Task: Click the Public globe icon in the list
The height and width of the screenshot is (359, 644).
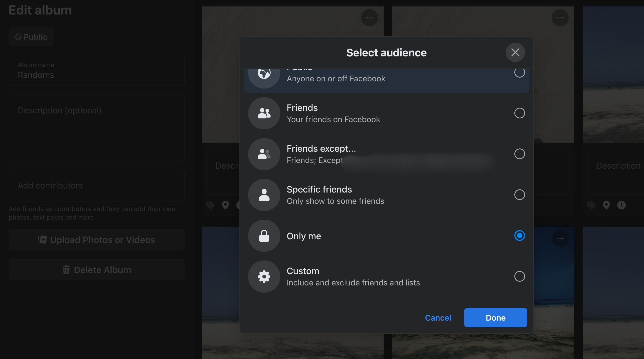Action: [264, 74]
